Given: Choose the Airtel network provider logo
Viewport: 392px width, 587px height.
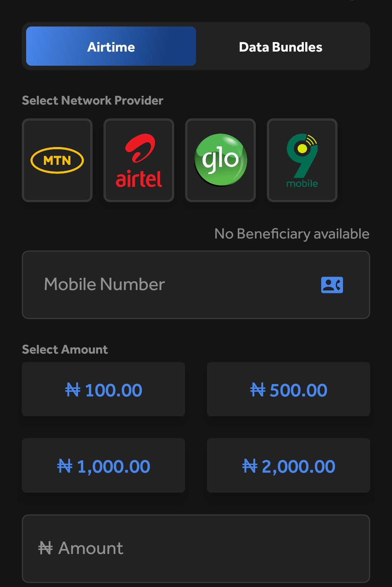Looking at the screenshot, I should [139, 160].
